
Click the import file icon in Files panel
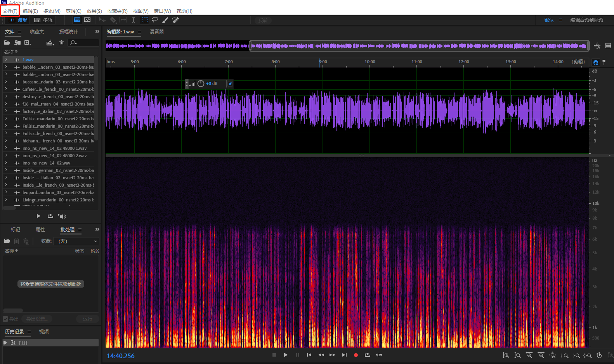(17, 43)
